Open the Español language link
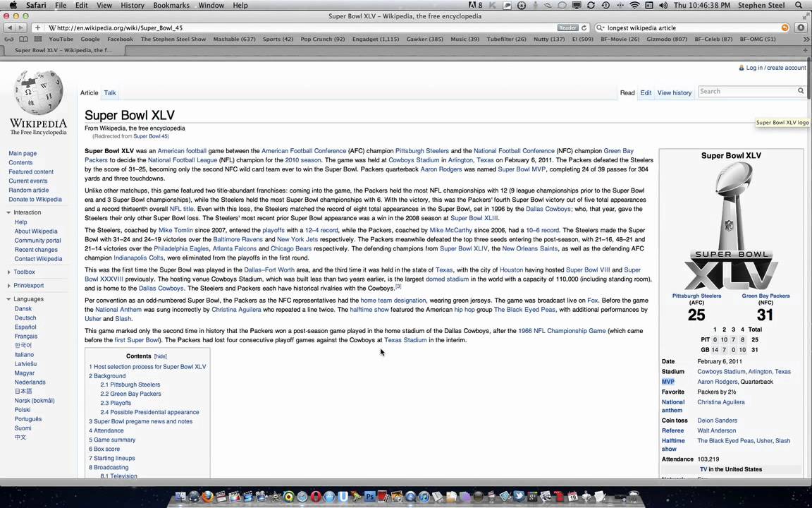The height and width of the screenshot is (508, 812). coord(25,327)
